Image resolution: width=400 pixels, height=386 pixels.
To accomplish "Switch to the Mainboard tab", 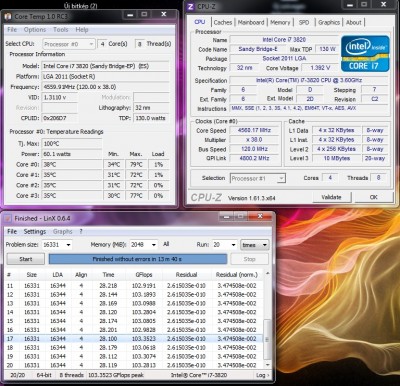I will tap(251, 22).
